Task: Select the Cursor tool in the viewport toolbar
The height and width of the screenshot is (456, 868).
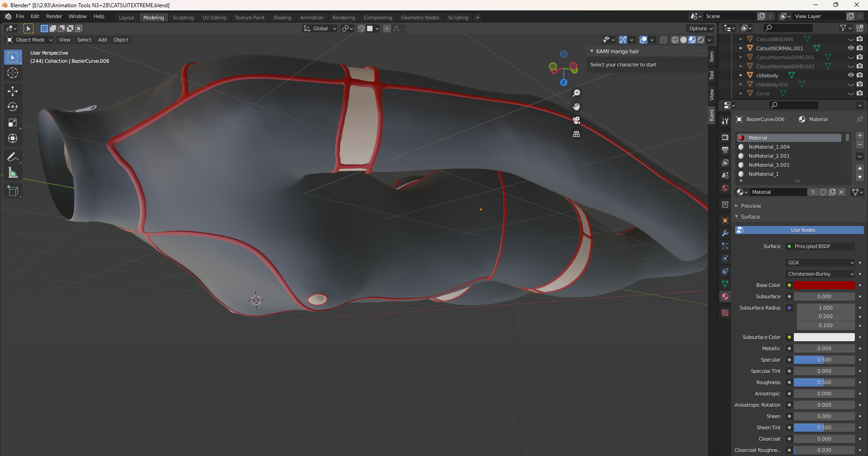Action: point(13,73)
